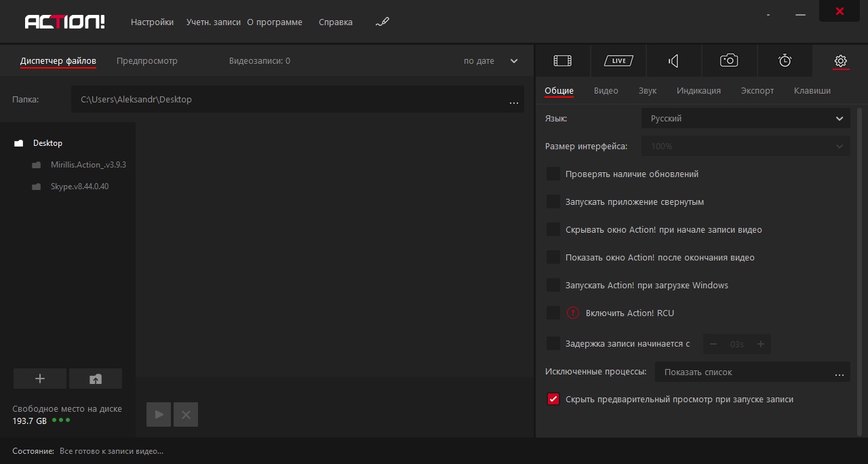868x464 pixels.
Task: Toggle Запускать Action! при загрузке Windows
Action: [x=553, y=286]
